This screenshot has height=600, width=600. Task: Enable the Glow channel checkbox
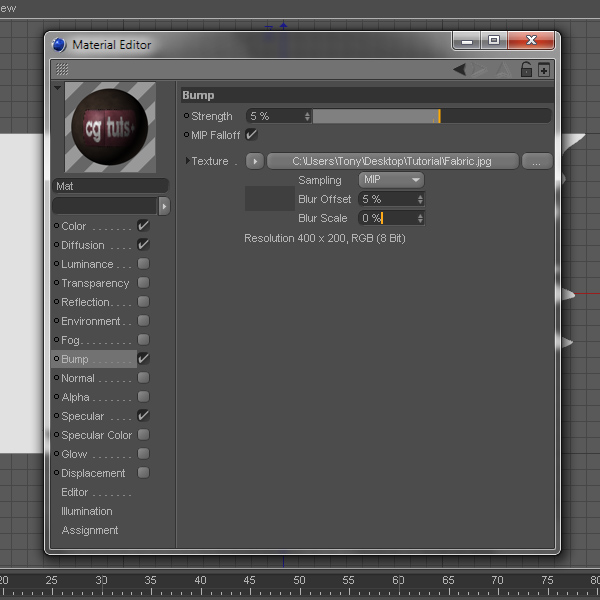[143, 453]
